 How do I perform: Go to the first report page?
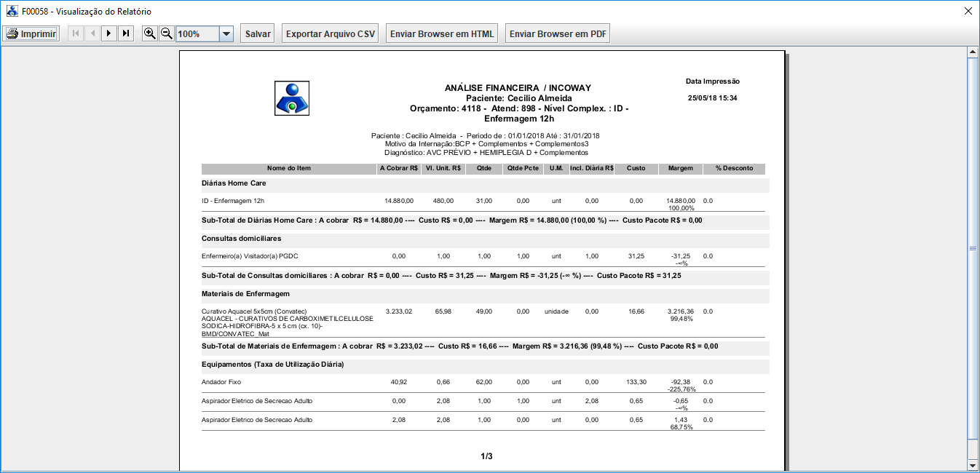click(x=76, y=33)
